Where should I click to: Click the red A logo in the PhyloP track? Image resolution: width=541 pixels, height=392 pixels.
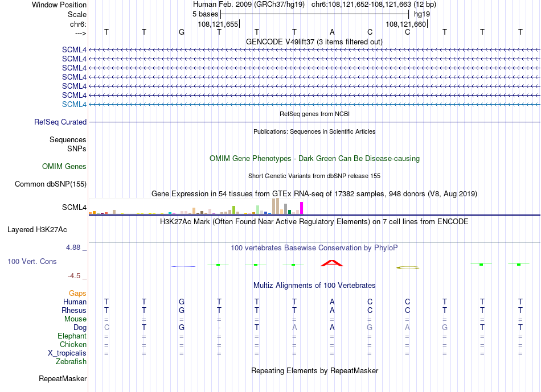332,263
